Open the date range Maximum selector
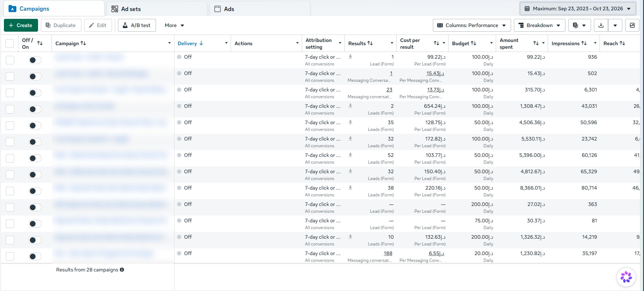 (578, 9)
